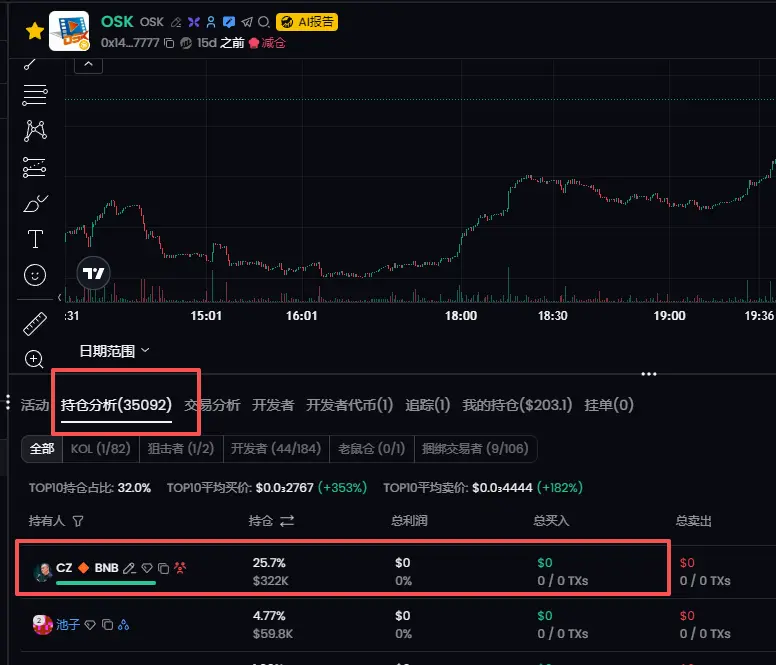Open the AI报告 report button
This screenshot has width=776, height=665.
coord(307,22)
